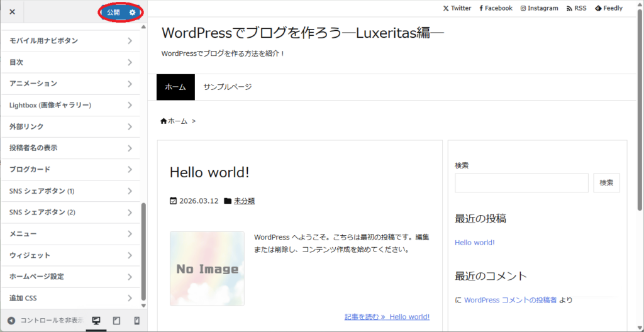Click the 未分類 category link
Image resolution: width=644 pixels, height=332 pixels.
pos(245,201)
